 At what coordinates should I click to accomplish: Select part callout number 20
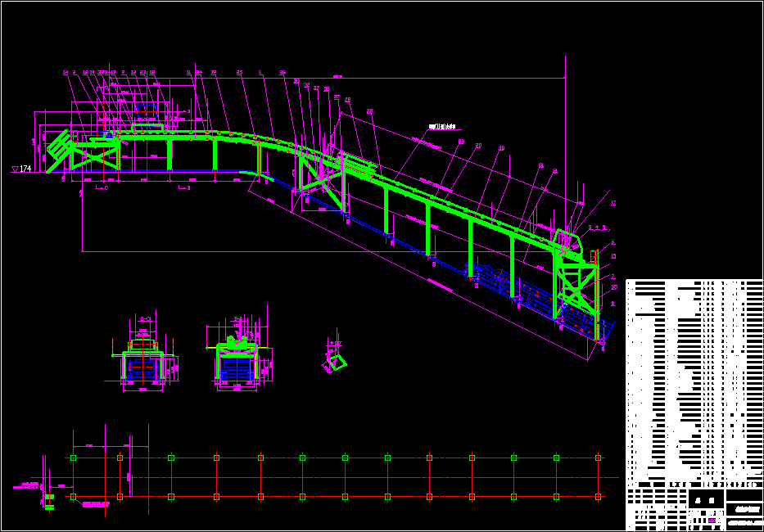click(478, 145)
